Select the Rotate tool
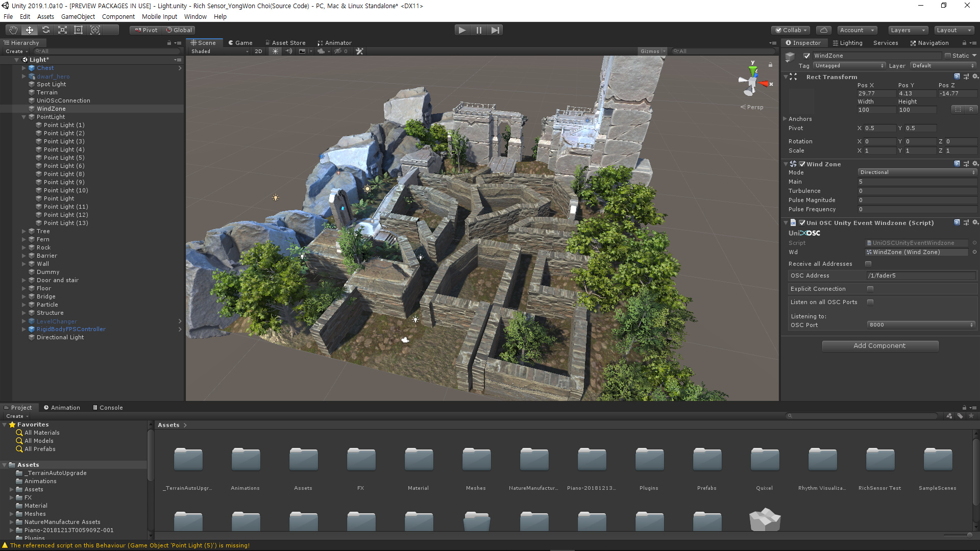 pos(46,30)
